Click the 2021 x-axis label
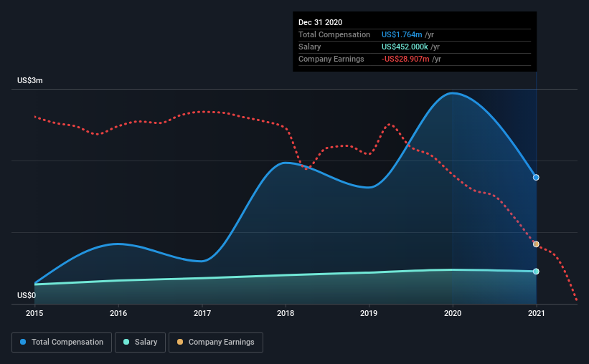 click(536, 313)
